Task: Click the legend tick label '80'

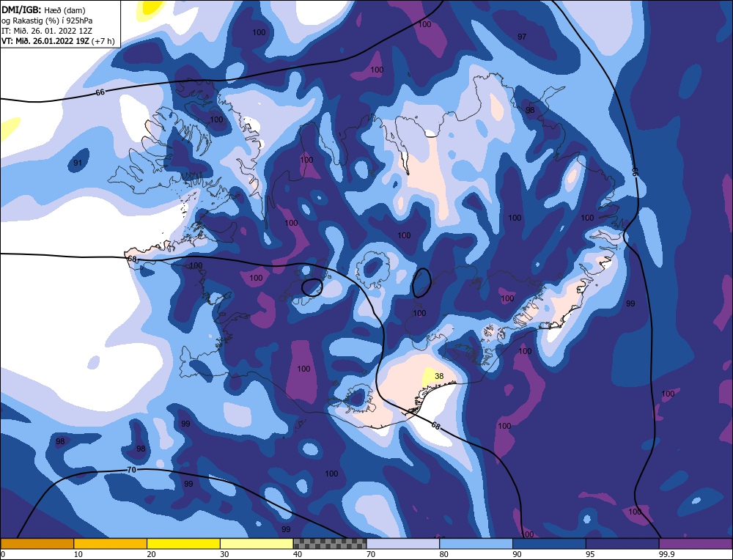Action: tap(444, 554)
